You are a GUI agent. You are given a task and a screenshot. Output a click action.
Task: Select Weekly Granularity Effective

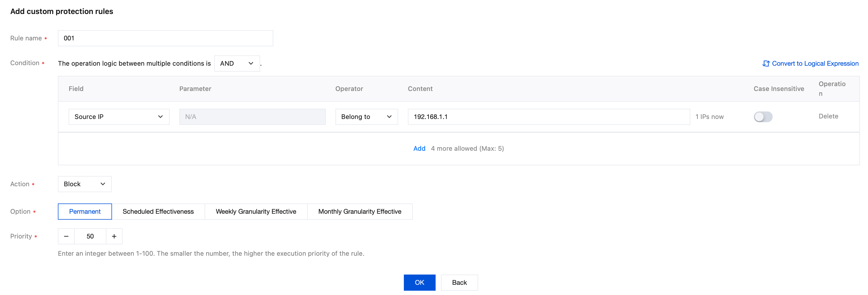point(256,211)
